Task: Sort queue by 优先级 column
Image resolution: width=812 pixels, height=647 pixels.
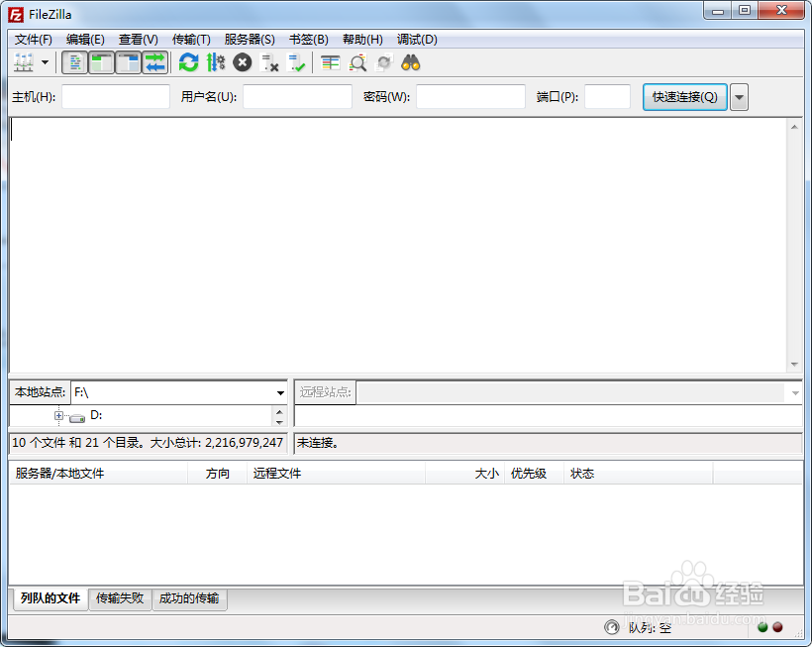Action: pos(534,473)
